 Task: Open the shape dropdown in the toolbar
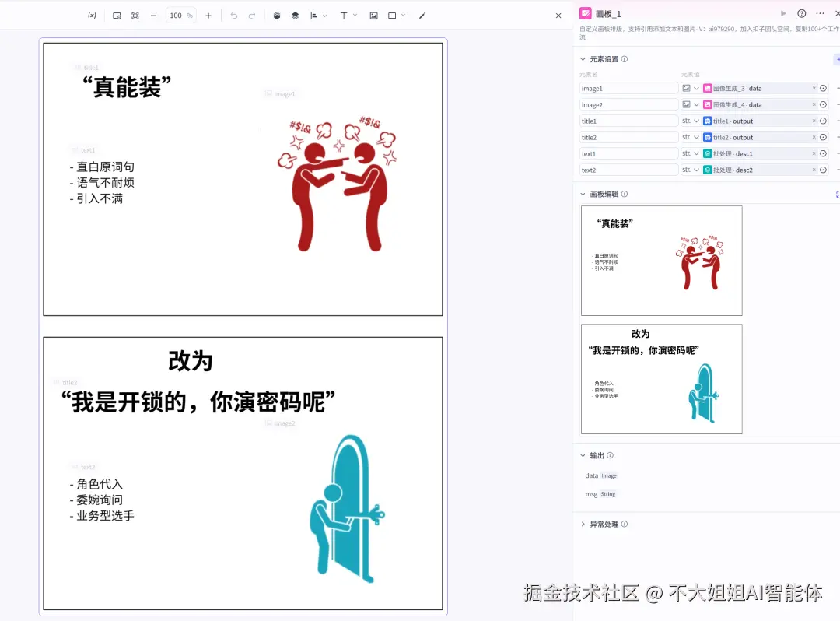(401, 15)
